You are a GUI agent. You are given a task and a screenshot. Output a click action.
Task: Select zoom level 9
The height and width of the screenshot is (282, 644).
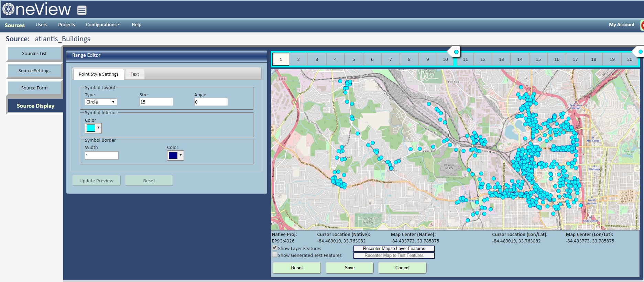tap(428, 59)
